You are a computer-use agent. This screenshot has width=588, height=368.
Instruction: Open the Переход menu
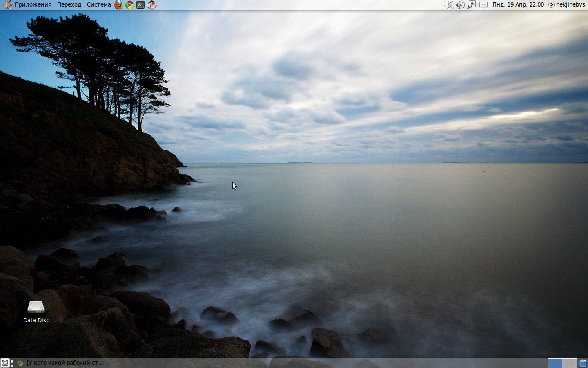[x=69, y=5]
